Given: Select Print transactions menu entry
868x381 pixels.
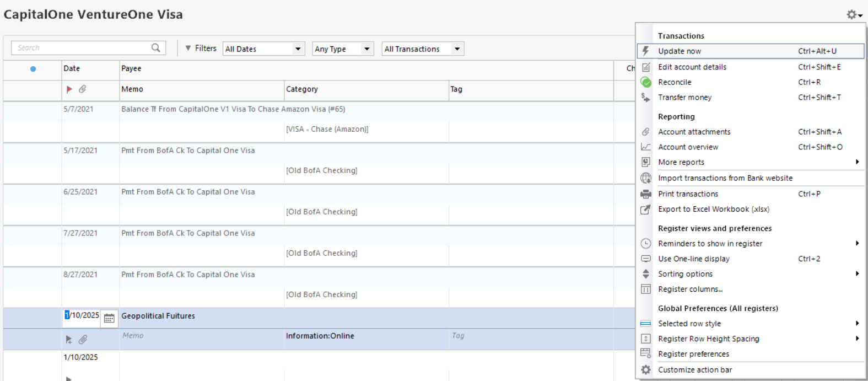Looking at the screenshot, I should (751, 194).
